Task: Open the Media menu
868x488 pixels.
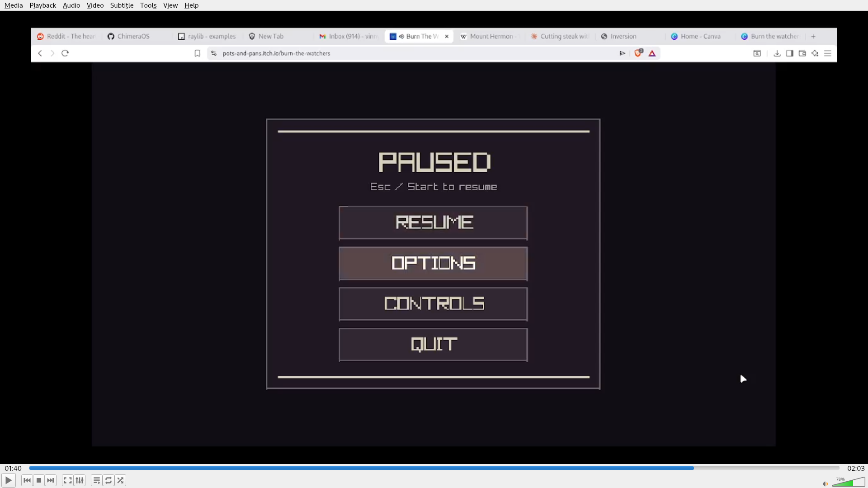Action: [x=14, y=5]
